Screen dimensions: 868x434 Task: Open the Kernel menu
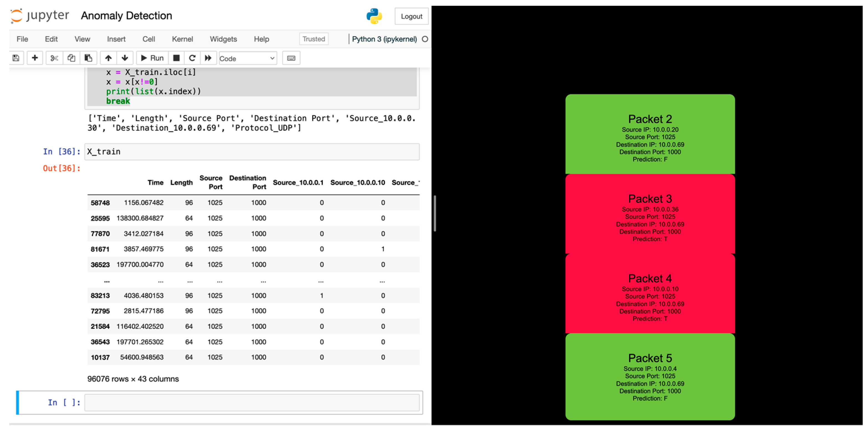point(182,39)
